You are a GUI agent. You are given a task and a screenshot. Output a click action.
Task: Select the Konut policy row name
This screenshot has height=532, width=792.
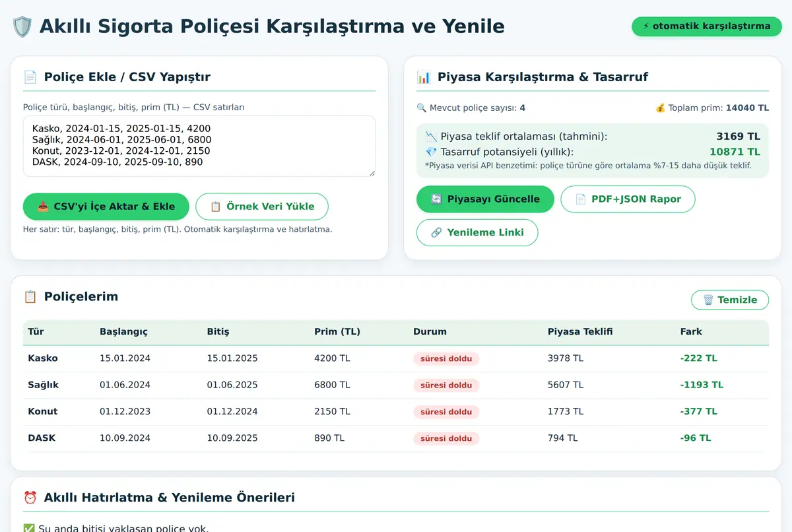click(x=43, y=411)
